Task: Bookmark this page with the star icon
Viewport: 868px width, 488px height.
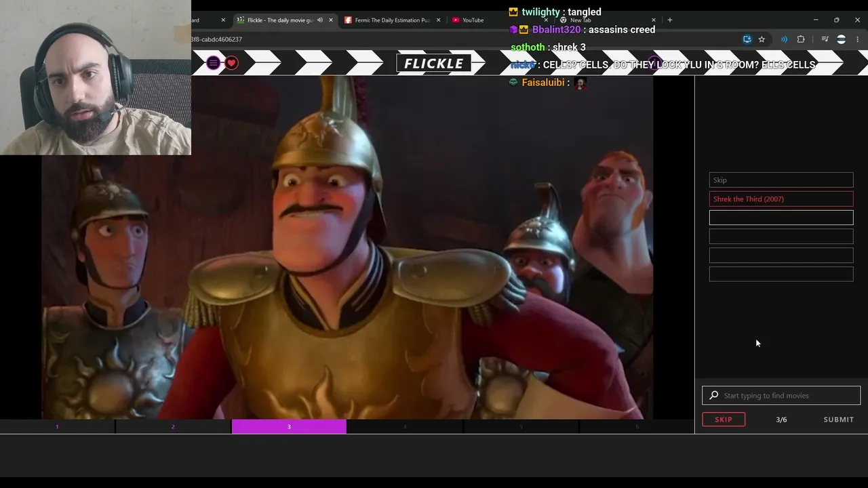Action: pyautogui.click(x=762, y=39)
